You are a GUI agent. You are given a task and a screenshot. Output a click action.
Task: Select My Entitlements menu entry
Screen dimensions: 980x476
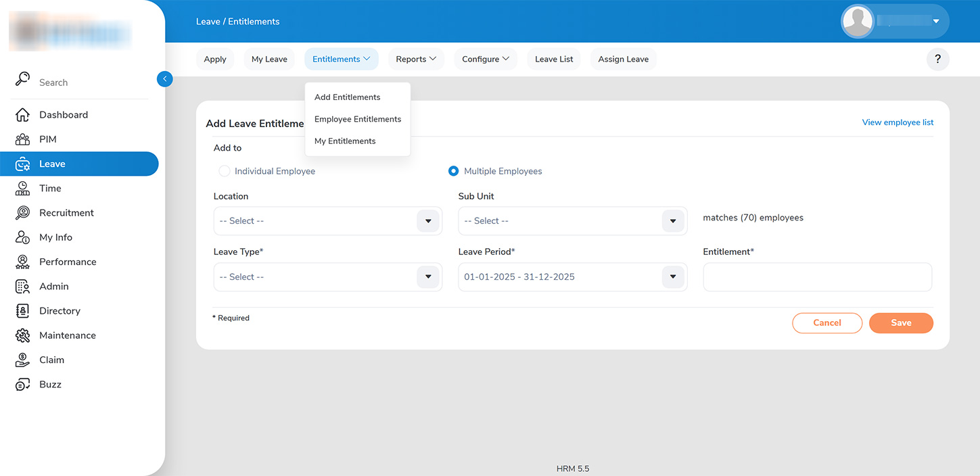[345, 141]
